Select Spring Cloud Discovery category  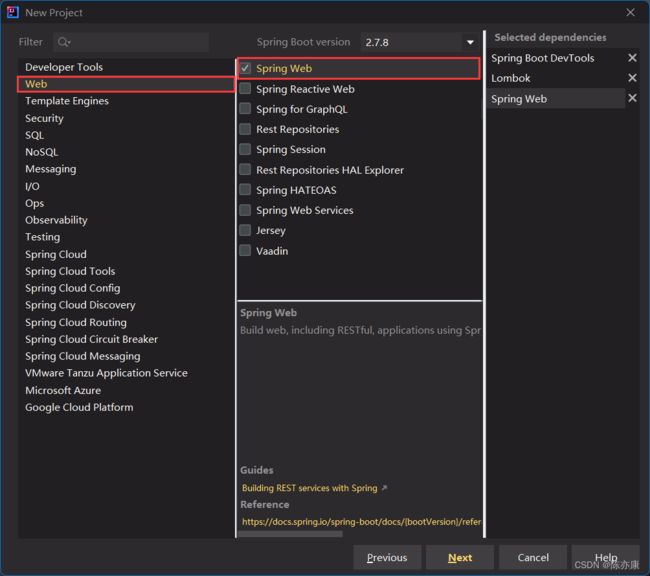(126, 305)
